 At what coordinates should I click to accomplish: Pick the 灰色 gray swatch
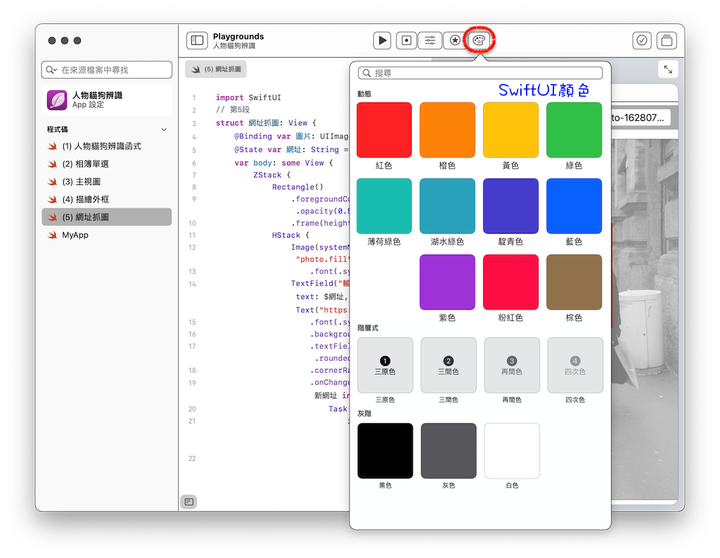[x=449, y=451]
